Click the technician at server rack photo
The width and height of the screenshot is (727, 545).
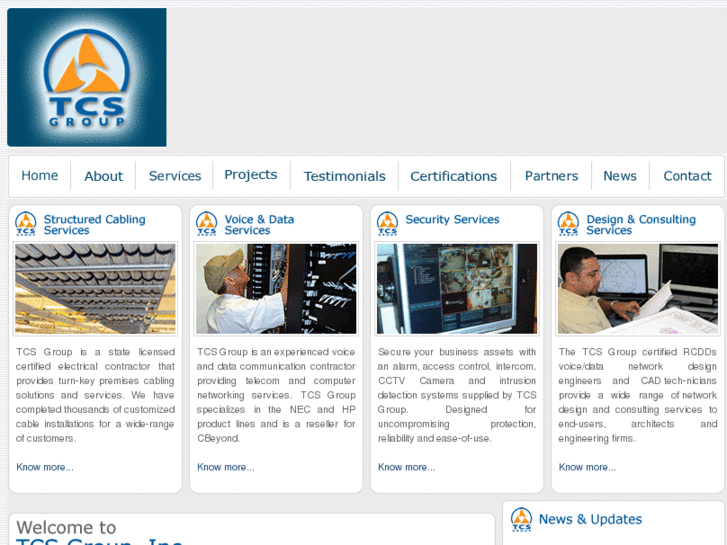[x=276, y=289]
